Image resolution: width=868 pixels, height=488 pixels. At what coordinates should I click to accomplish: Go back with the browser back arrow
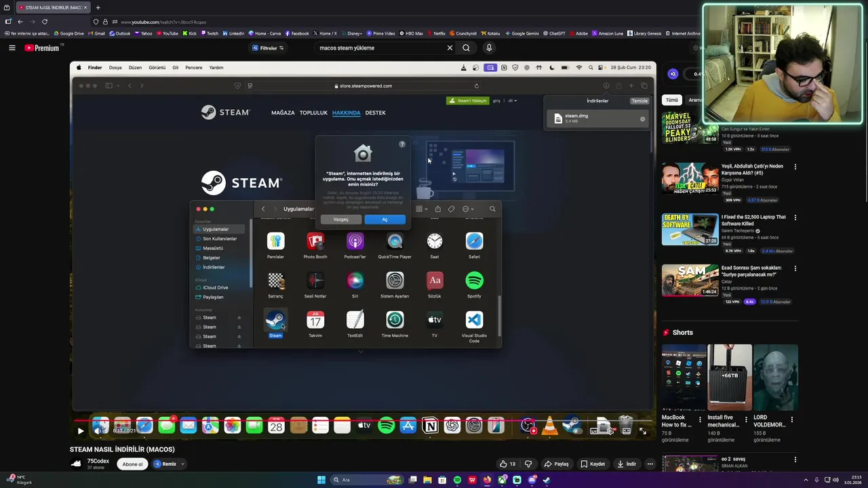(20, 22)
